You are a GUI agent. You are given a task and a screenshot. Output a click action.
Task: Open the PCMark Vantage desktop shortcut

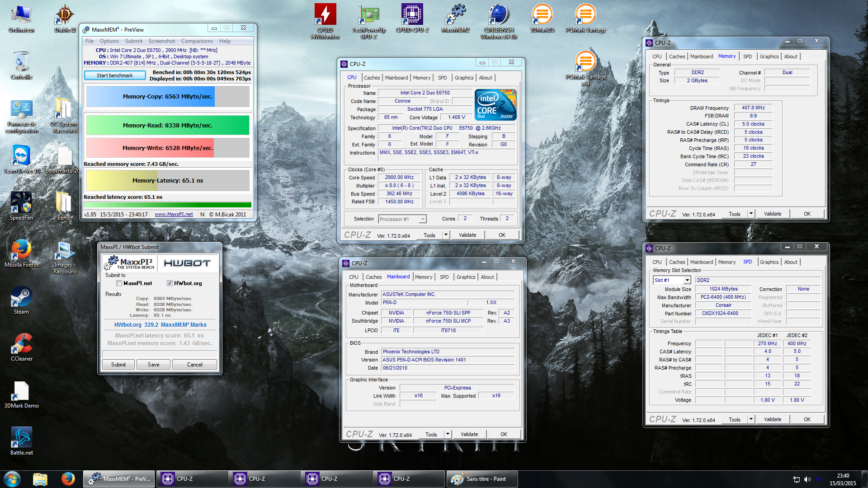[585, 19]
